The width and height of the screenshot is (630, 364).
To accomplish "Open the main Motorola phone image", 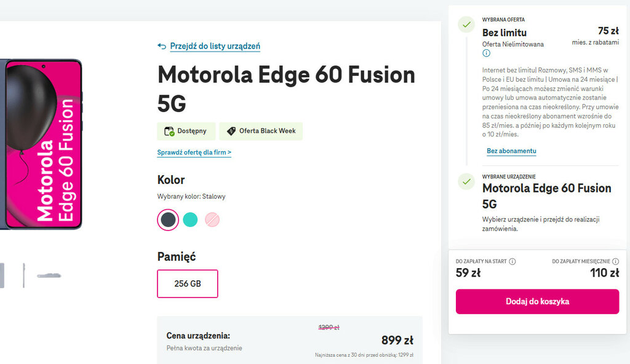I will 41,144.
